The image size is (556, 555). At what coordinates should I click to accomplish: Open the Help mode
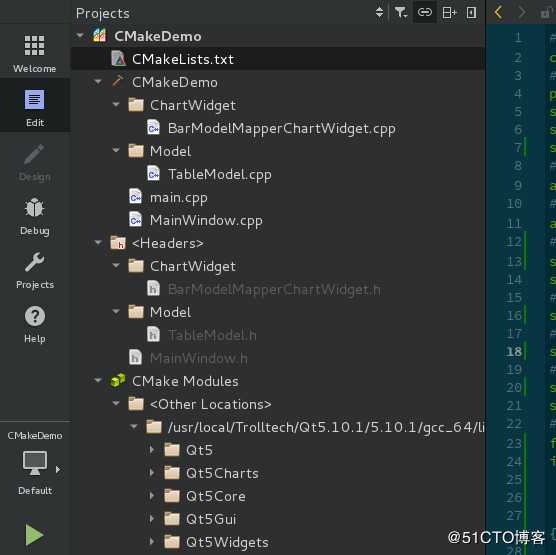tap(35, 324)
